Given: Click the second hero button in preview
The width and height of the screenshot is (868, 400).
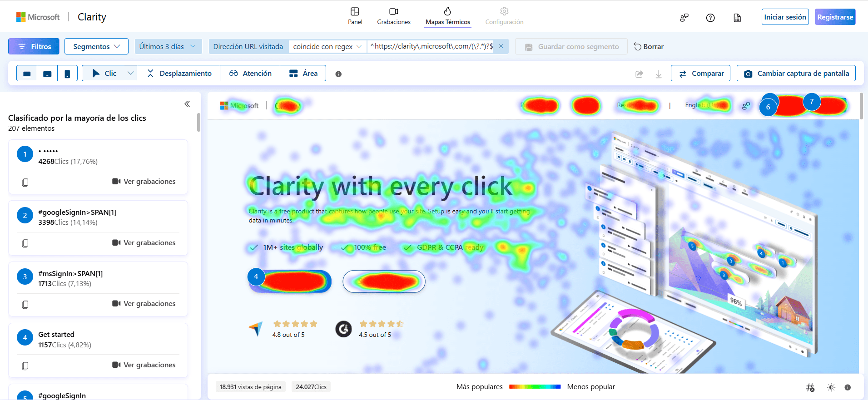Looking at the screenshot, I should coord(384,281).
